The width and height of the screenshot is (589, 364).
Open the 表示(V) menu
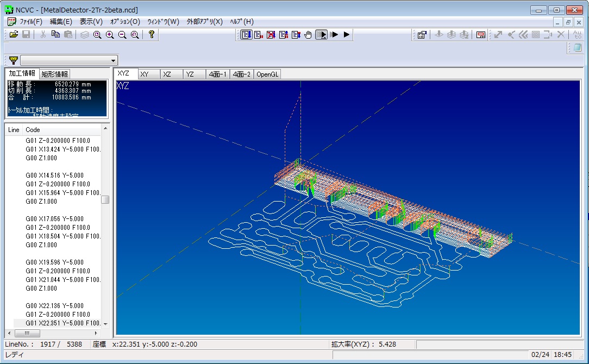91,22
